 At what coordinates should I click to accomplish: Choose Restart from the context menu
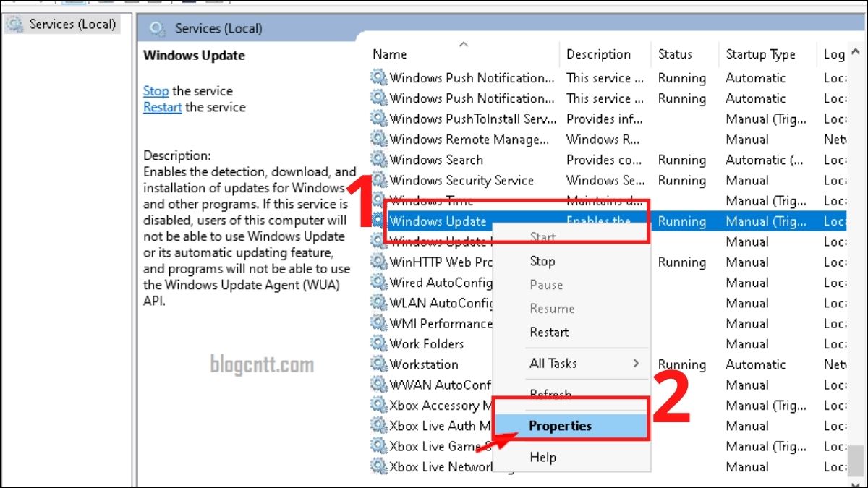coord(549,332)
